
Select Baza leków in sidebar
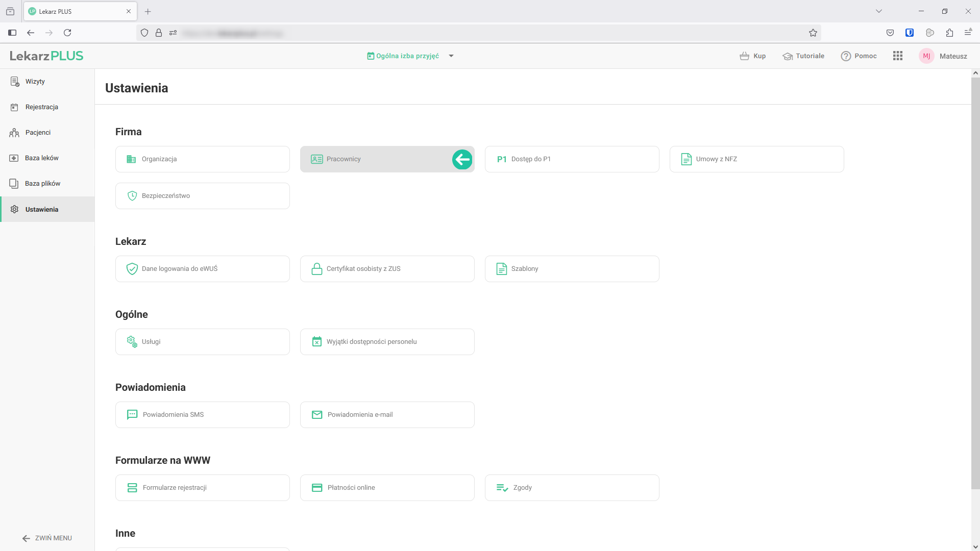[41, 158]
